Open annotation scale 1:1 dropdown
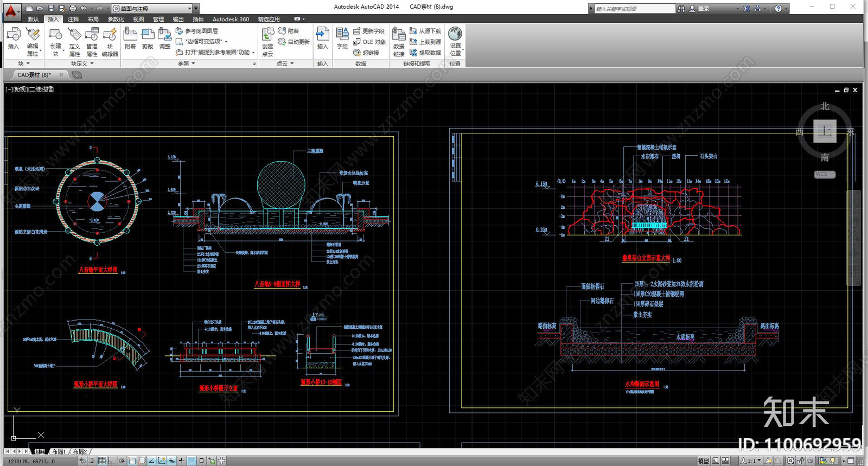The width and height of the screenshot is (868, 466). point(751,461)
